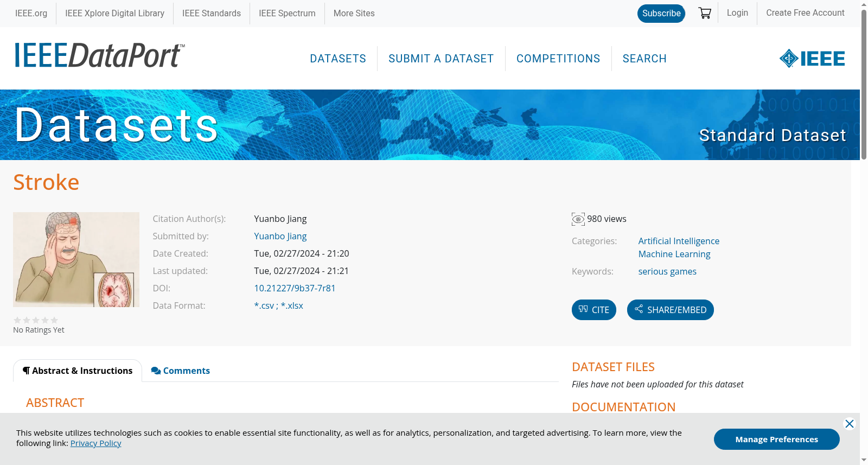Click the *.csv data format link
Screen dimensions: 868x465
click(x=264, y=306)
